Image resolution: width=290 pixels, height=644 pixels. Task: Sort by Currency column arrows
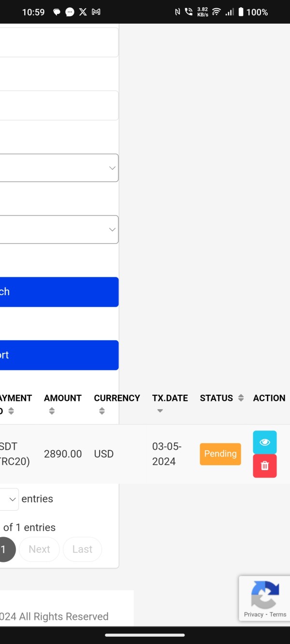101,411
